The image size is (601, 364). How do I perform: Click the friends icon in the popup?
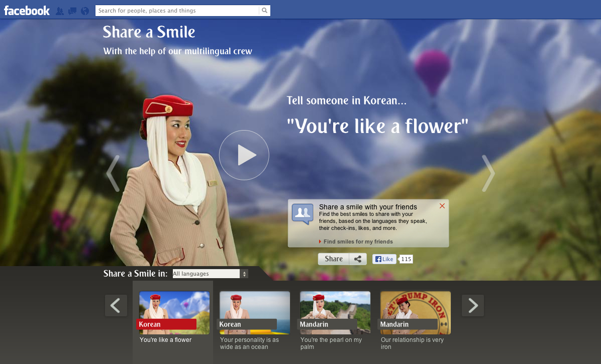click(303, 214)
